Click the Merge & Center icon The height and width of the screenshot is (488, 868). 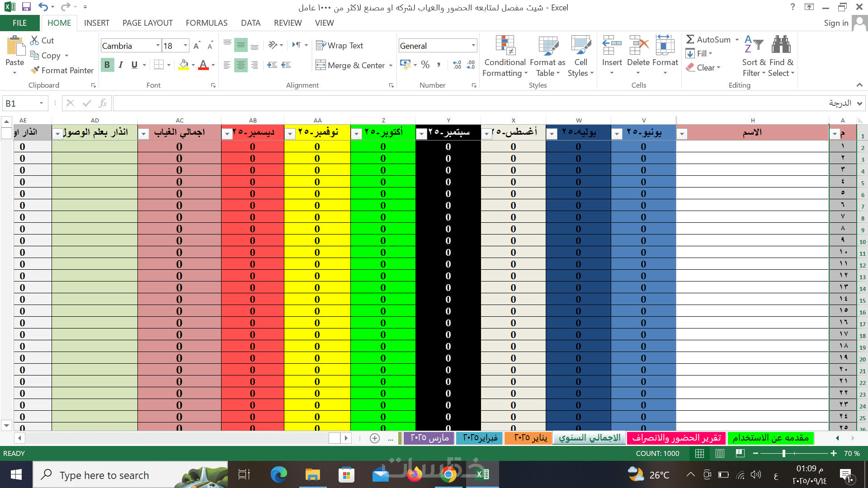pos(321,65)
